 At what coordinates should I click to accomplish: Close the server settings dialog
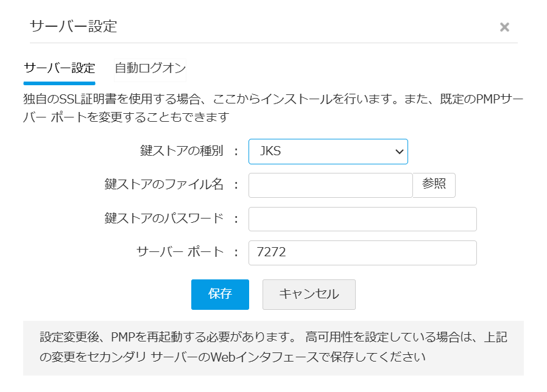click(504, 27)
